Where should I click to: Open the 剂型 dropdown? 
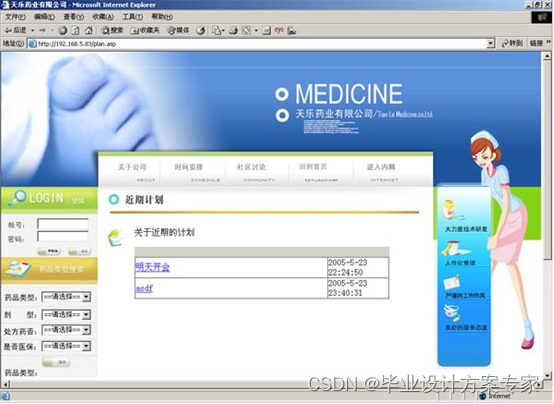66,314
